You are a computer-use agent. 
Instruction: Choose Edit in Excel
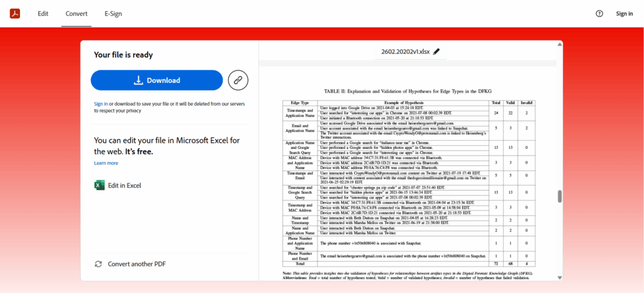coord(125,185)
